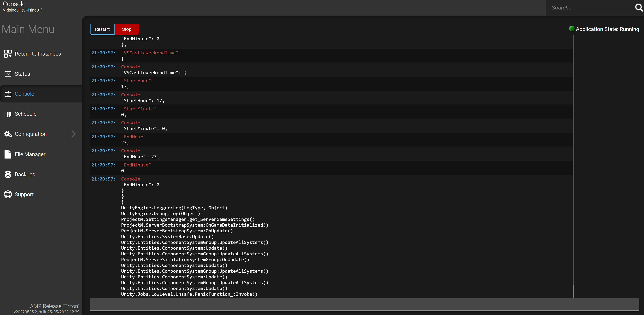This screenshot has width=644, height=315.
Task: Click the Console terminal icon
Action: [8, 94]
